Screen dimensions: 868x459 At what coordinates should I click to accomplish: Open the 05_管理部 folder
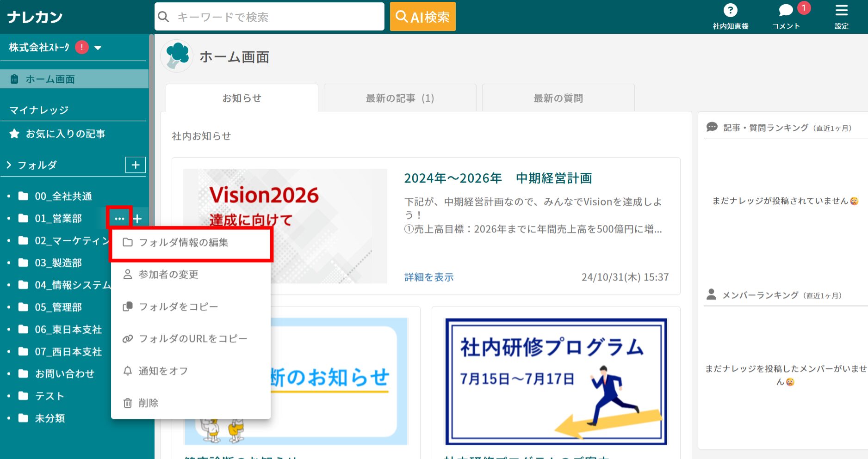click(58, 307)
